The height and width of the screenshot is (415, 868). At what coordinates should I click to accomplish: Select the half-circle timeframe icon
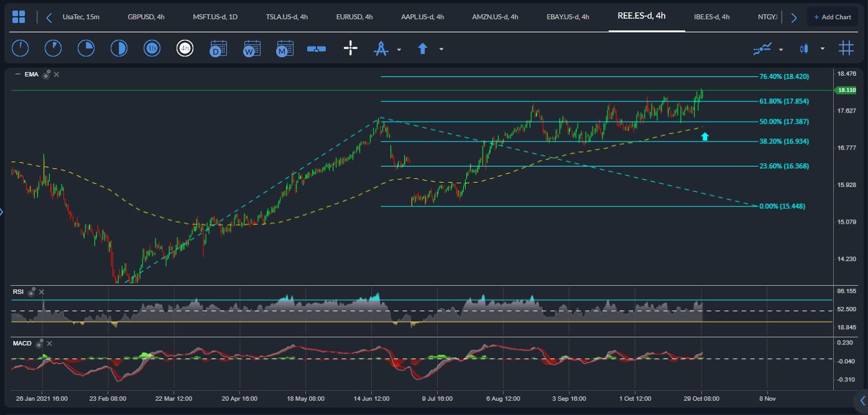[119, 48]
